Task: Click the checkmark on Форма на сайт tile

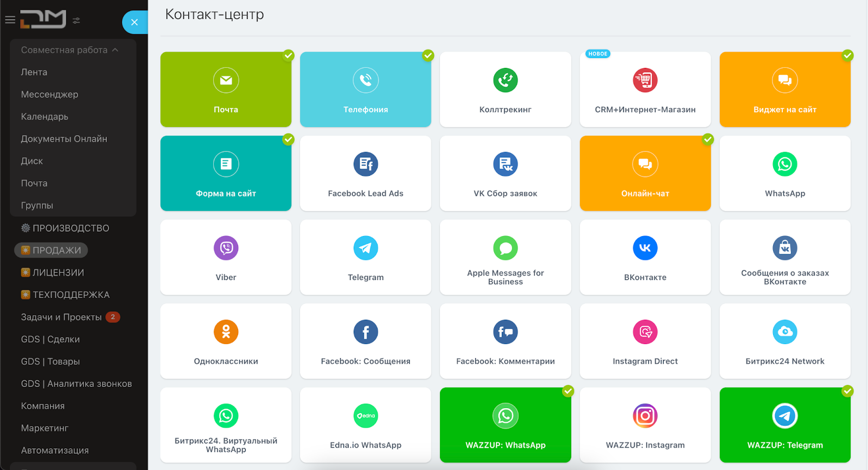Action: point(289,139)
